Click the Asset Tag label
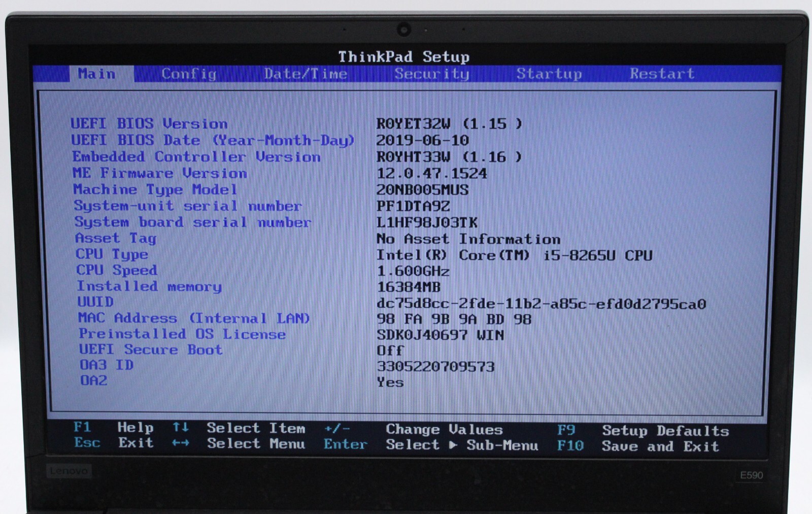Viewport: 812px width, 514px height. (116, 238)
